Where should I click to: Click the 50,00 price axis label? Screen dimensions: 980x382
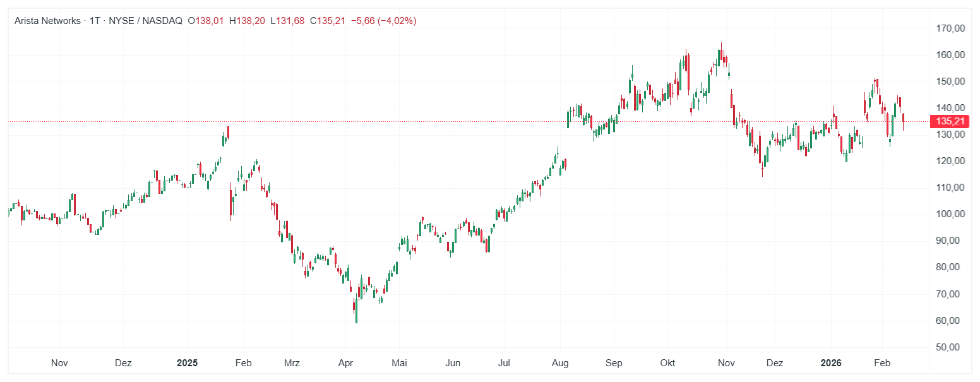(x=950, y=347)
